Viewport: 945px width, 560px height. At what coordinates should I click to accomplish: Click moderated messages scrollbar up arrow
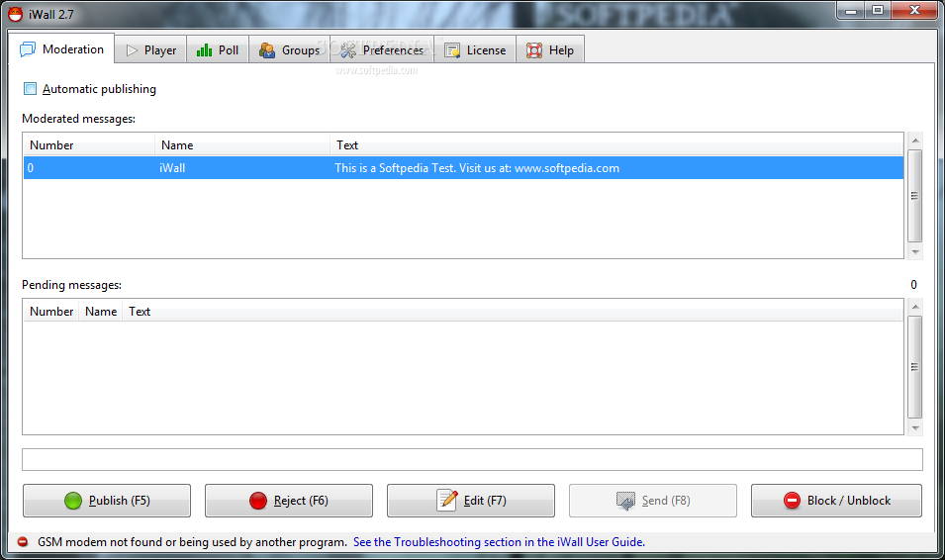[915, 140]
